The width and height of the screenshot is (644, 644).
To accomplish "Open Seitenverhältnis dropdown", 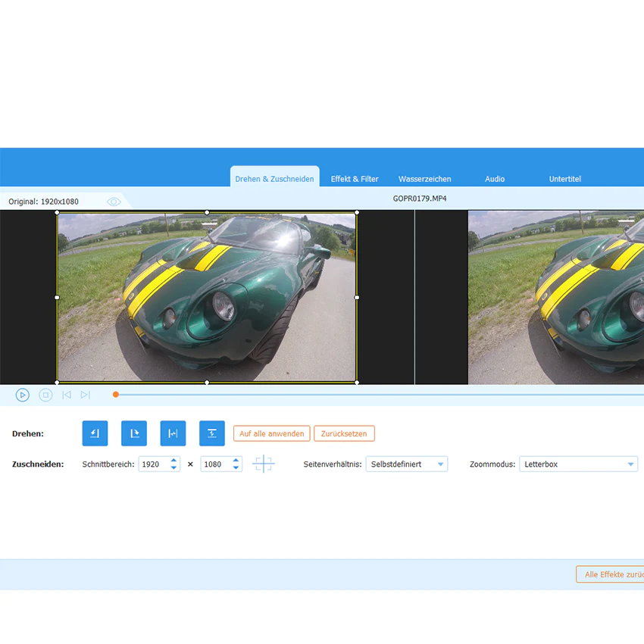I will coord(407,464).
